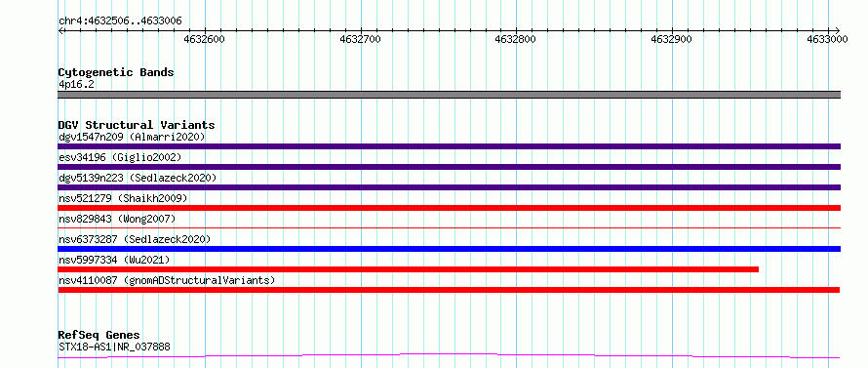Click the purple dgv1547n209 variant bar
Image resolution: width=868 pixels, height=368 pixels.
click(449, 146)
